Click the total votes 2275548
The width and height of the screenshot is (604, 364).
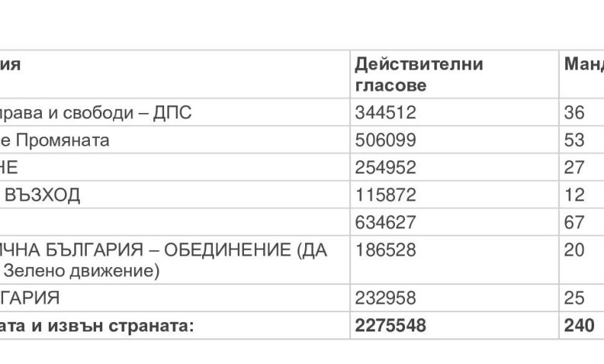390,325
